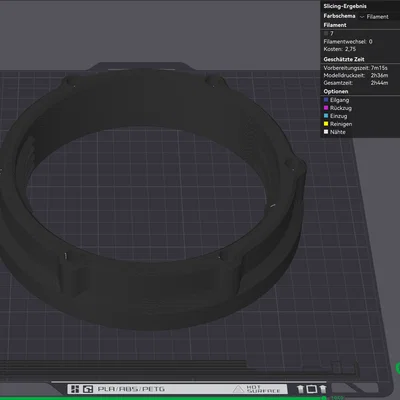The width and height of the screenshot is (400, 400).
Task: Toggle Einzug unretract visibility
Action: pyautogui.click(x=326, y=116)
